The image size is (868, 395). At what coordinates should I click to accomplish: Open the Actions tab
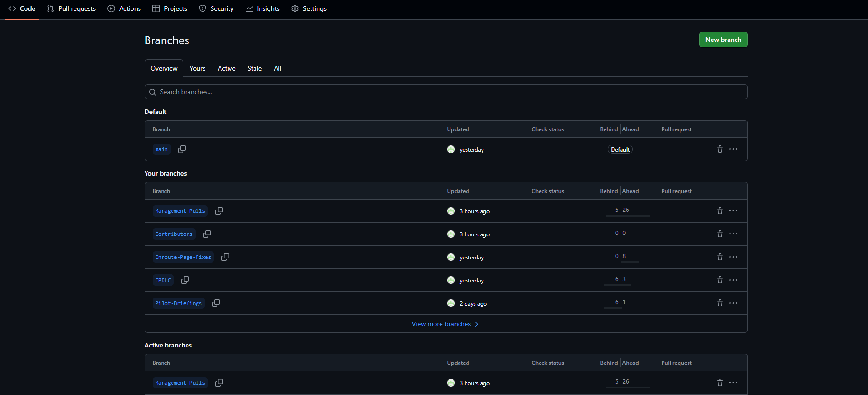pos(124,8)
